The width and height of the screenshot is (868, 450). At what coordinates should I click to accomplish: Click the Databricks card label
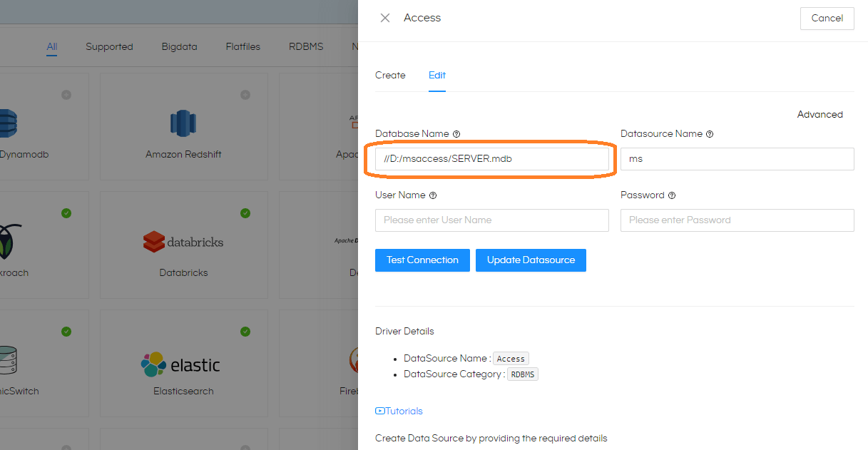click(183, 273)
